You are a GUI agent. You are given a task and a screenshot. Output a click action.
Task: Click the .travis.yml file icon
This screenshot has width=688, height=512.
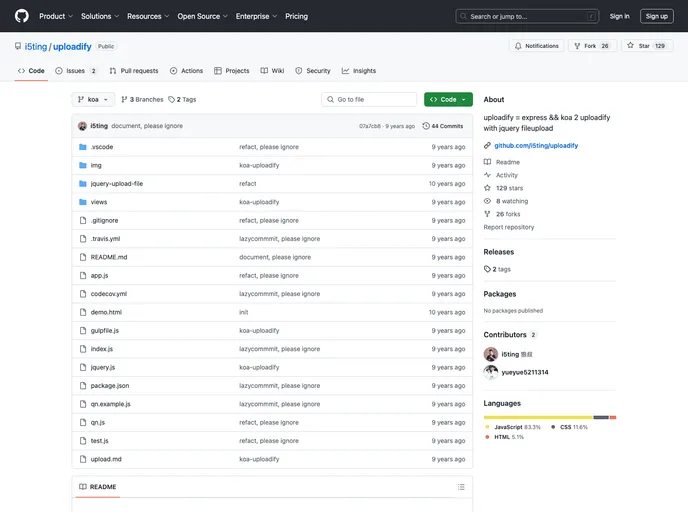coord(82,239)
